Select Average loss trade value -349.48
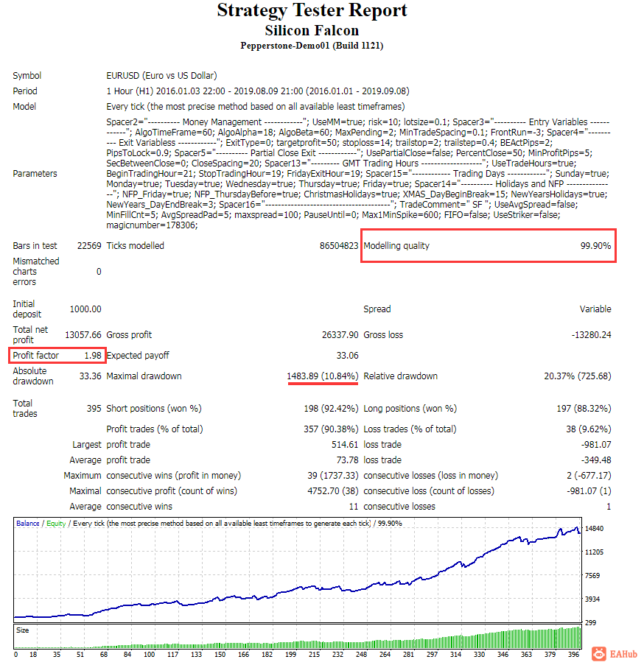This screenshot has height=665, width=644. pyautogui.click(x=595, y=460)
